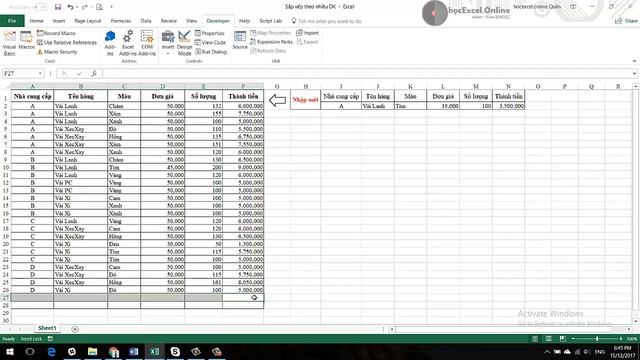Open the Sheet1 tab
The height and width of the screenshot is (360, 640).
pyautogui.click(x=47, y=328)
